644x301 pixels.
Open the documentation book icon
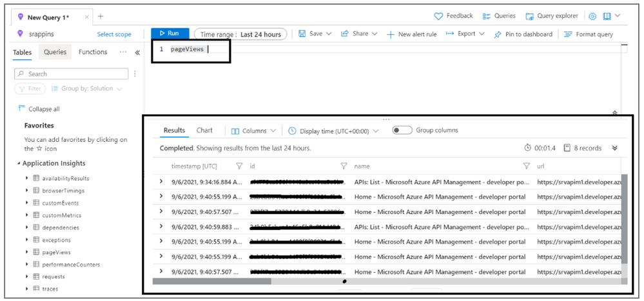(x=607, y=16)
